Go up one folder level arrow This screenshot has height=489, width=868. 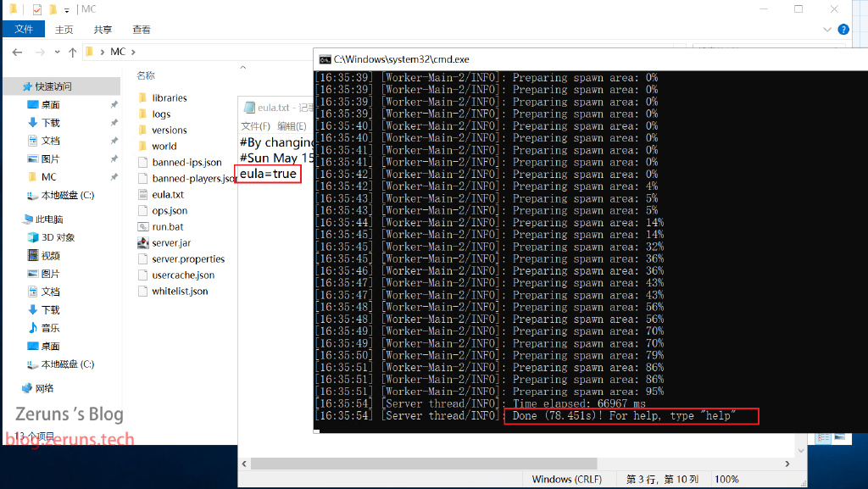pyautogui.click(x=73, y=52)
